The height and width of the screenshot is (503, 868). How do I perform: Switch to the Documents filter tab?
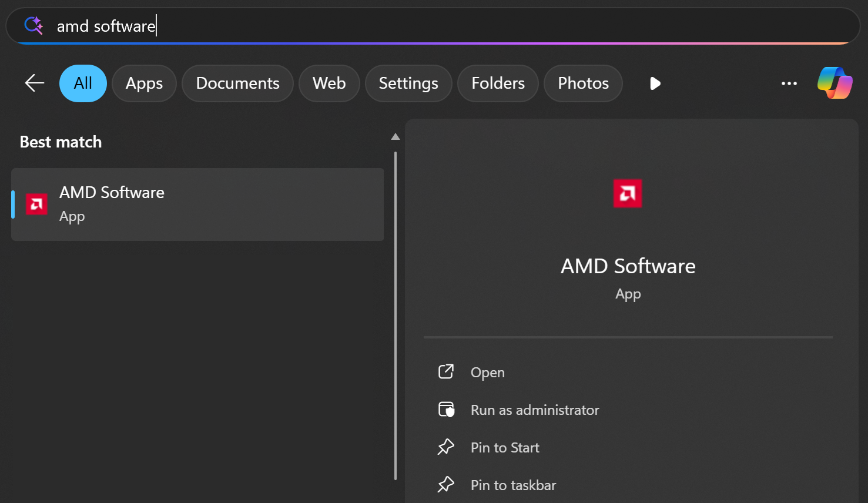pos(237,83)
